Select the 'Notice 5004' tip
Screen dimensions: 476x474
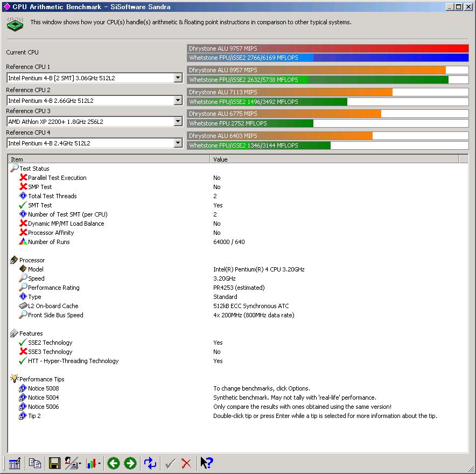[x=39, y=398]
